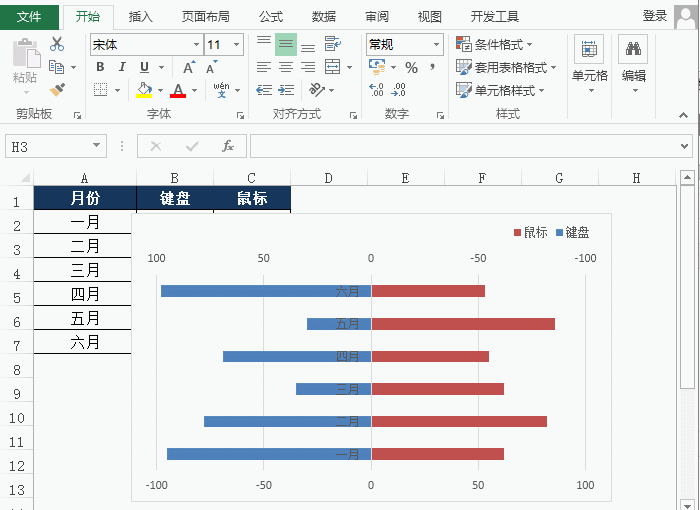
Task: Open the font size 11 dropdown
Action: coord(236,44)
